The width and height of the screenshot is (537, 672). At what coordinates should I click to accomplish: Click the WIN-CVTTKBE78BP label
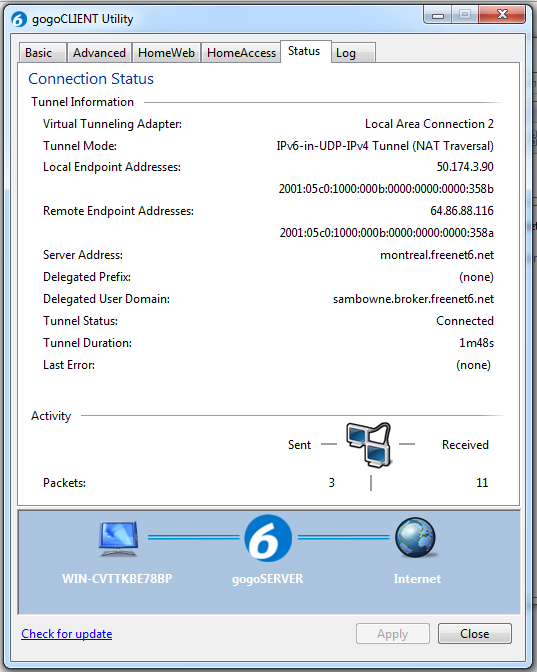(x=117, y=579)
